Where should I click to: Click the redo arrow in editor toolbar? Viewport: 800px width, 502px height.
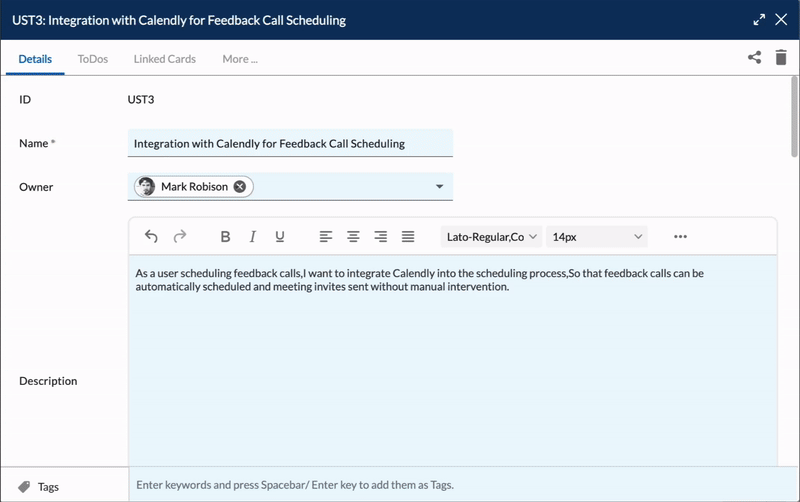(180, 237)
